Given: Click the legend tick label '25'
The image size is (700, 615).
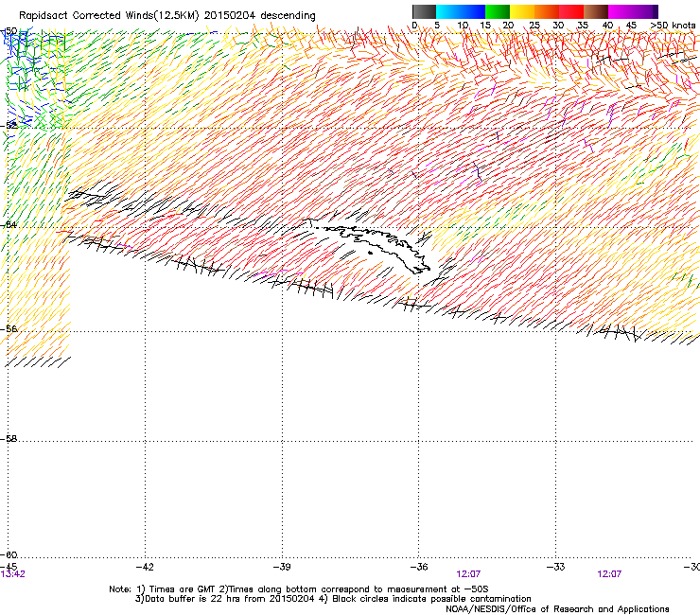Looking at the screenshot, I should [x=534, y=25].
